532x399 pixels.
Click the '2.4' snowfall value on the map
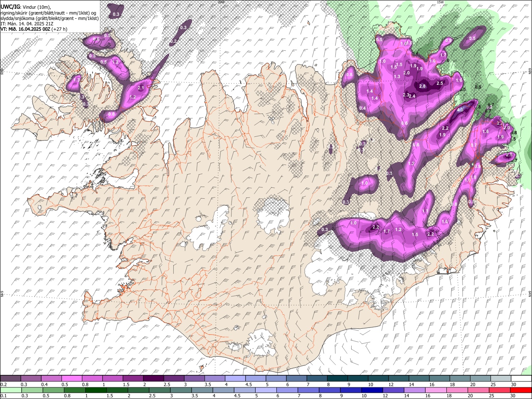click(412, 96)
